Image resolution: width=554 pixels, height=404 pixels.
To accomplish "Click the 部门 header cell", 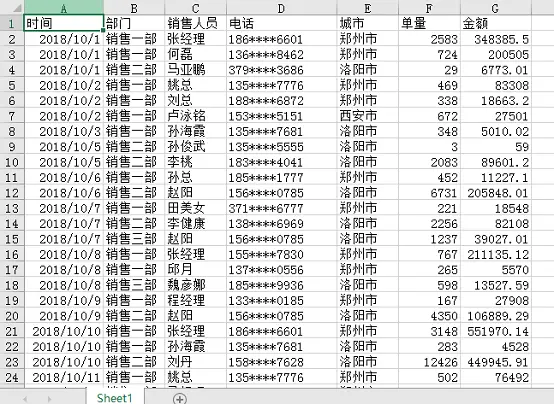I will point(134,23).
